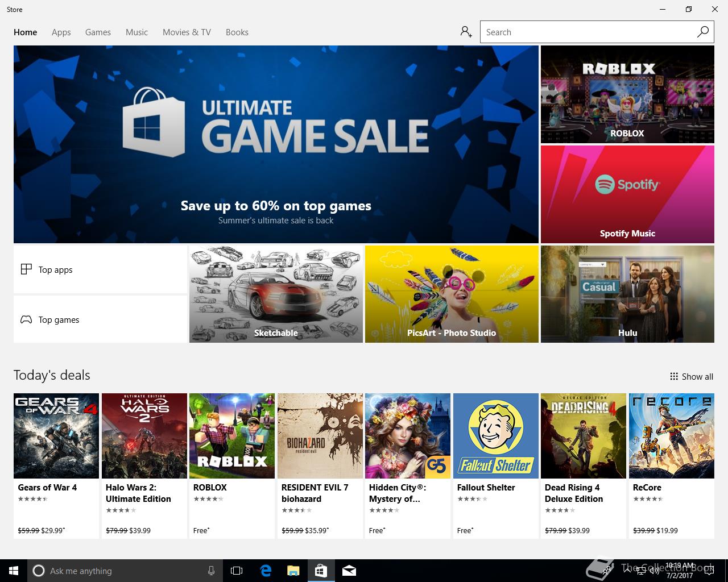Open the Halo Wars 2 cover art
Screen dimensions: 728x582
tap(144, 436)
